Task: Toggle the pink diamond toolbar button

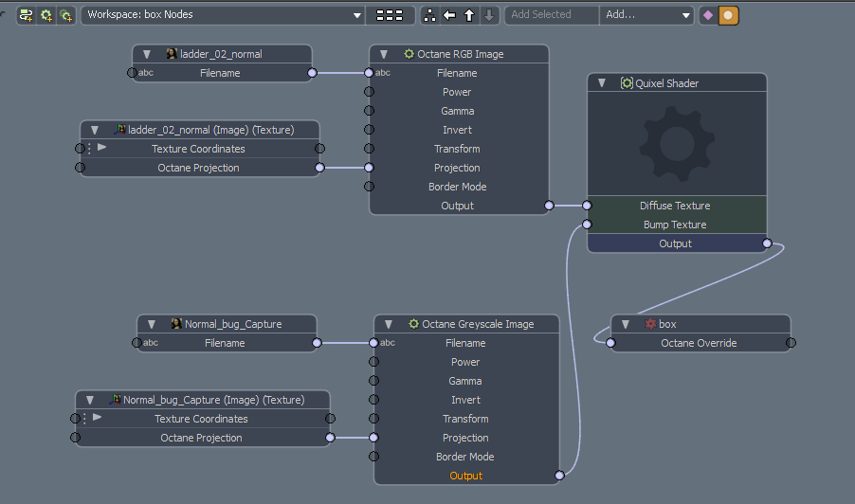Action: pyautogui.click(x=708, y=15)
